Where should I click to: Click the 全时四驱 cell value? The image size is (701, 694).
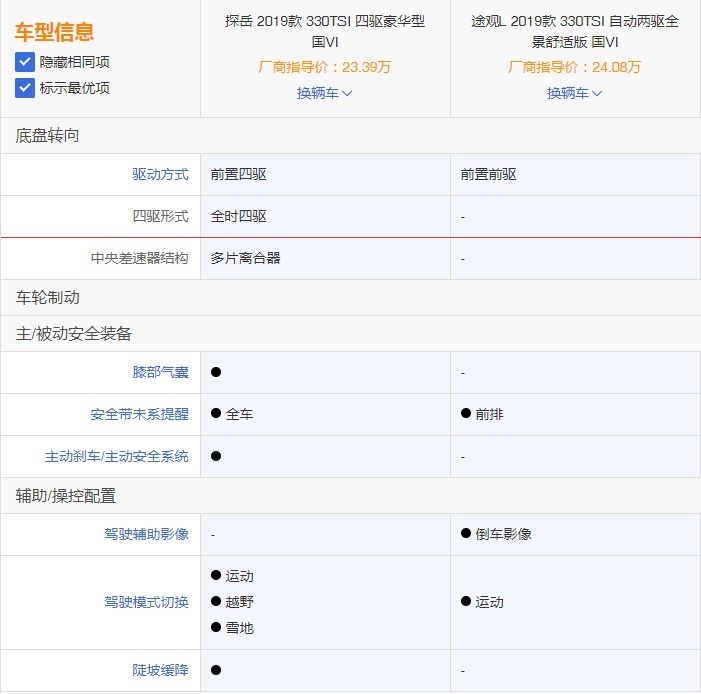[x=239, y=216]
